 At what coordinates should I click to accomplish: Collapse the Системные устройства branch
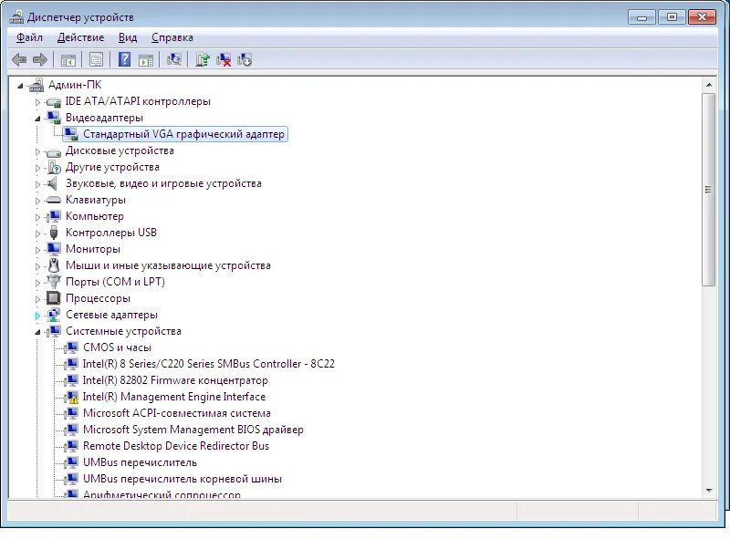pyautogui.click(x=37, y=332)
